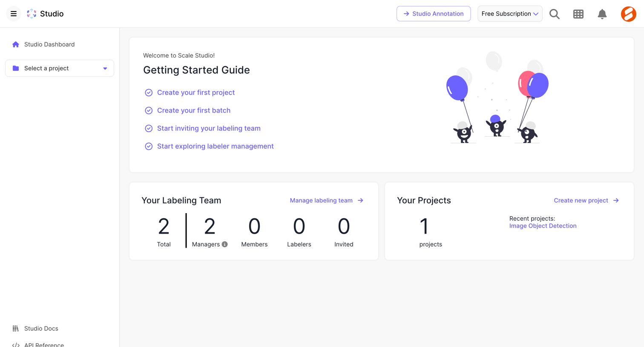Click checkmark beside Create your first project
644x347 pixels.
click(149, 93)
